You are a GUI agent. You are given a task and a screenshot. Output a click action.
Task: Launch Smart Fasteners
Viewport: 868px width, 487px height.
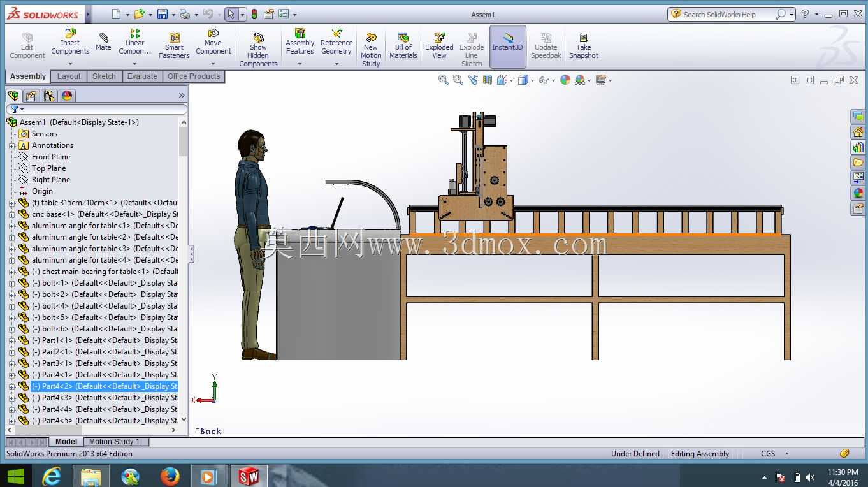174,46
